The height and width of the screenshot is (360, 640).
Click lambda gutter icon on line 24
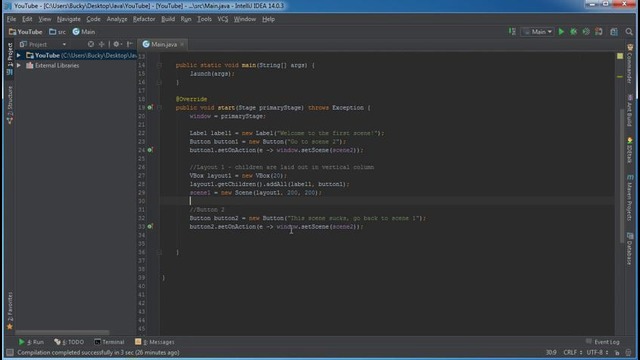tap(150, 150)
